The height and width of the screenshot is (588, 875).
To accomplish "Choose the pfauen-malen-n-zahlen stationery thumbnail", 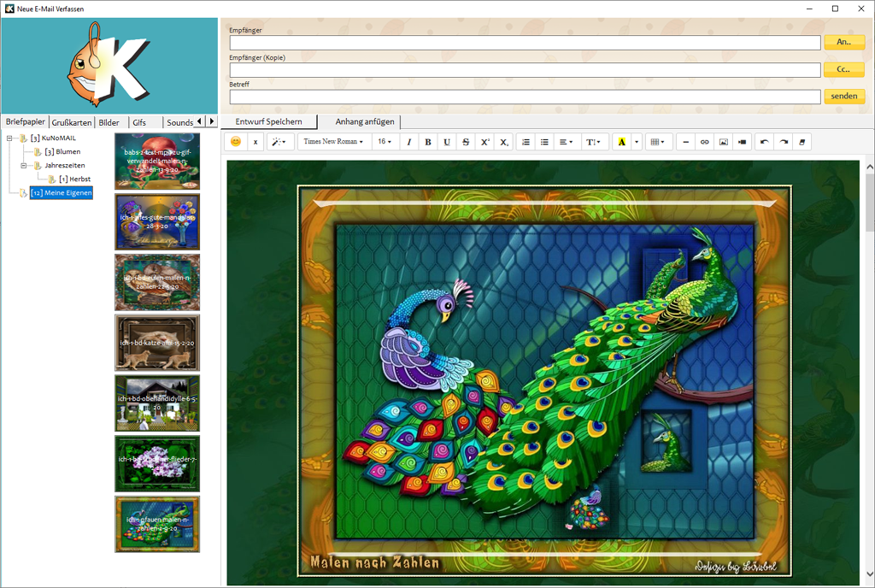I will [157, 525].
